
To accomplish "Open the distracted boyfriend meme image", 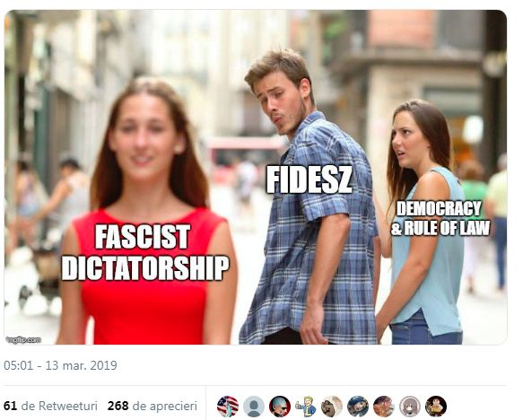I will coord(256,177).
